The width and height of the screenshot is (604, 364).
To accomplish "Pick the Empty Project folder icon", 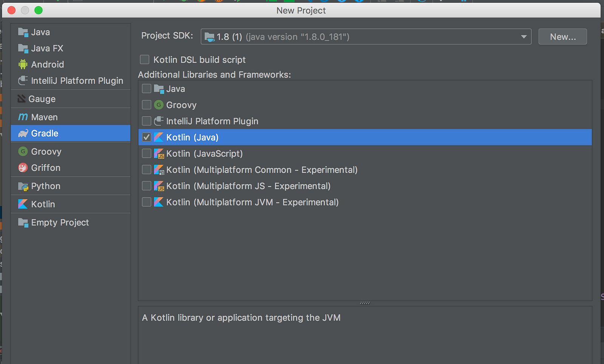I will tap(23, 223).
